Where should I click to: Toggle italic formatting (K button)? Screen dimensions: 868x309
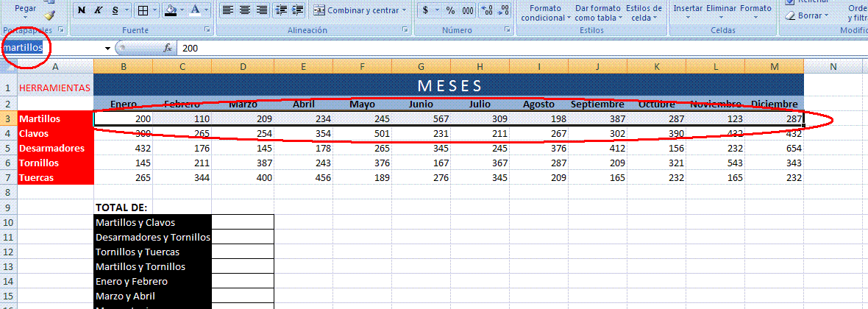[x=99, y=11]
